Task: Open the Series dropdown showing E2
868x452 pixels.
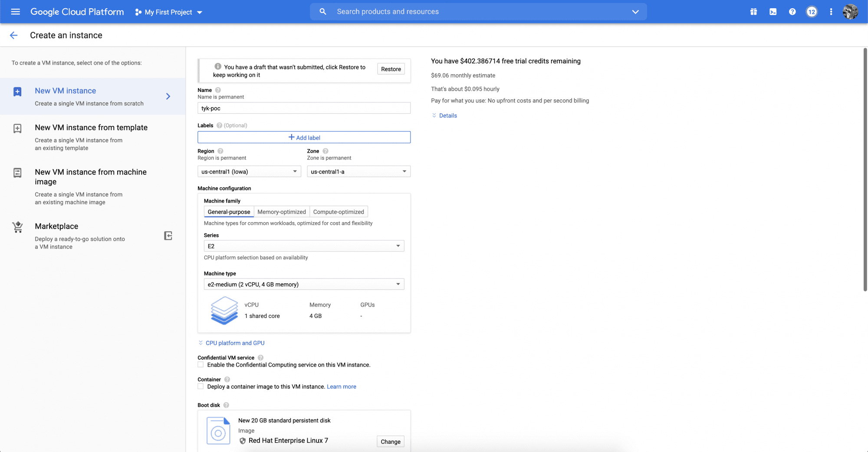Action: coord(304,246)
